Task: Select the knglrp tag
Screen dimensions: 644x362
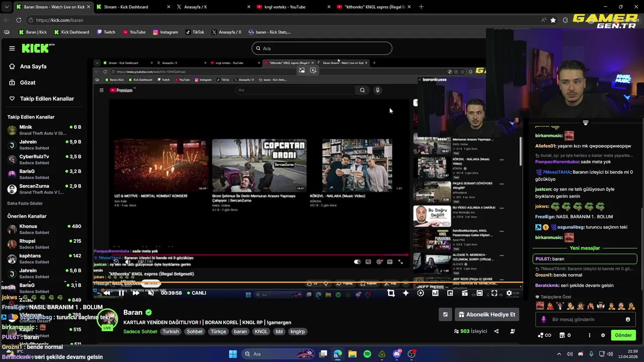Action: [x=298, y=331]
